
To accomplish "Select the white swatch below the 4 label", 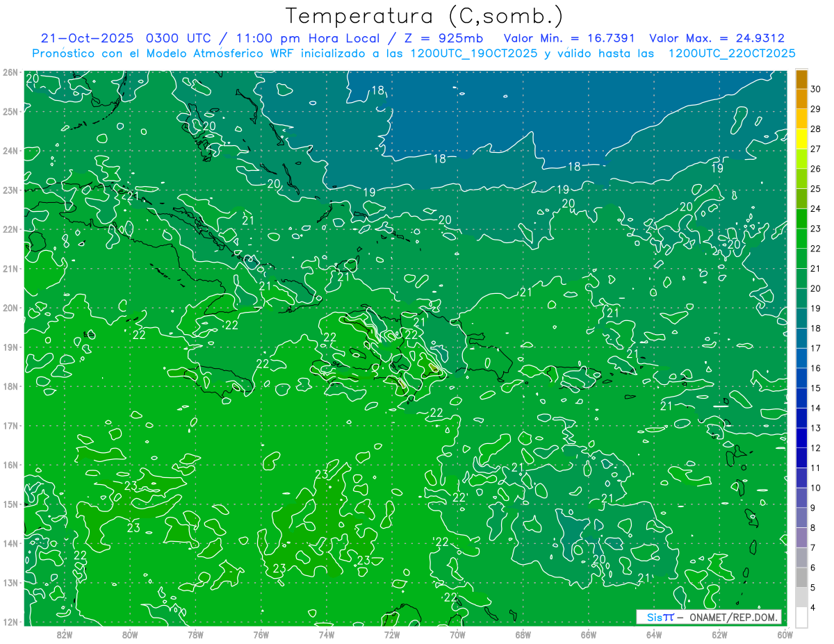I will (801, 617).
